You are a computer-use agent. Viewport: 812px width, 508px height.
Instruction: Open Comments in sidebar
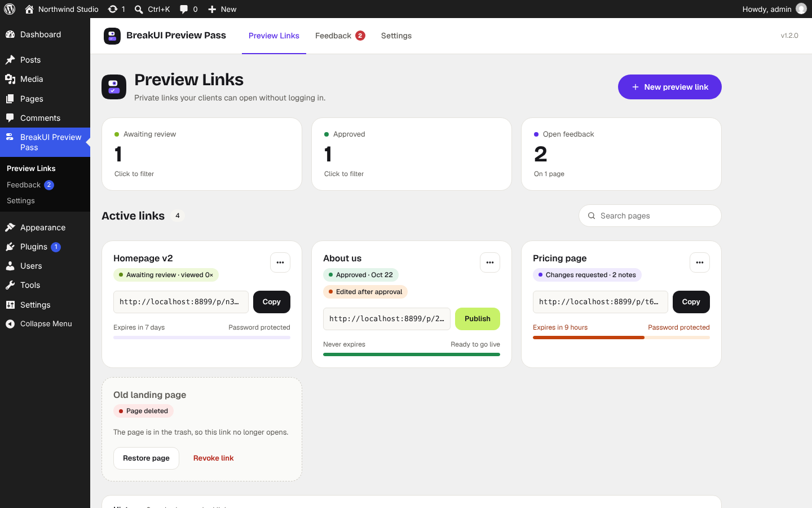pos(45,118)
